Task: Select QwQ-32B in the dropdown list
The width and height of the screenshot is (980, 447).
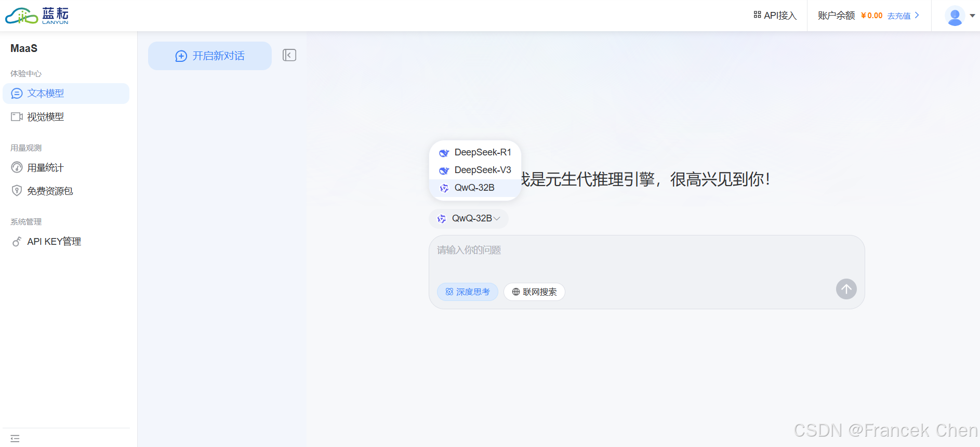Action: pos(475,188)
